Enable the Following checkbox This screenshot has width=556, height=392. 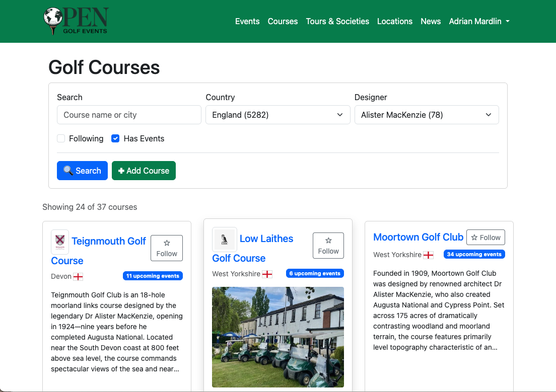coord(61,138)
